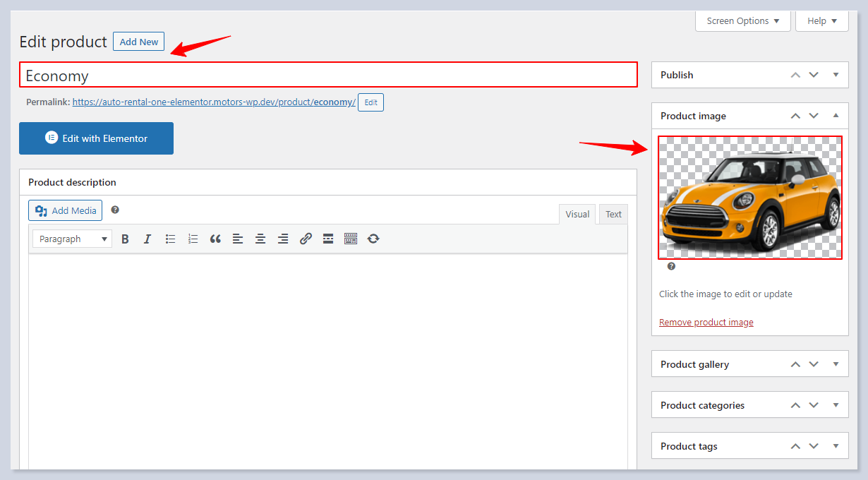Open the Screen Options dropdown
Viewport: 868px width, 480px height.
point(742,21)
